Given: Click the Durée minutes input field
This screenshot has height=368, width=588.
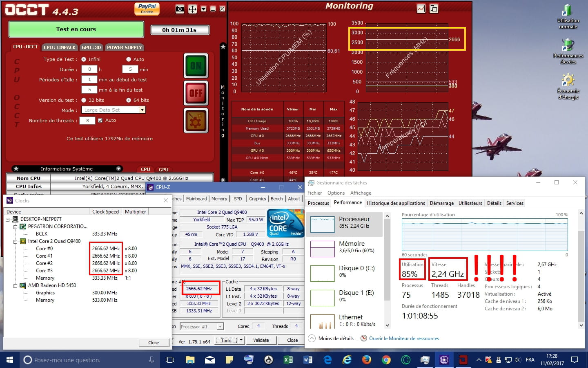Looking at the screenshot, I should point(130,70).
